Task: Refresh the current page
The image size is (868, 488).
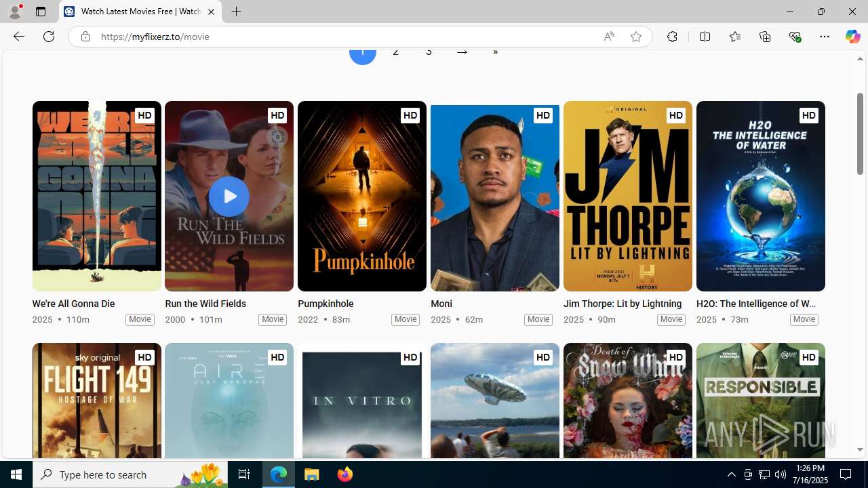Action: [49, 37]
